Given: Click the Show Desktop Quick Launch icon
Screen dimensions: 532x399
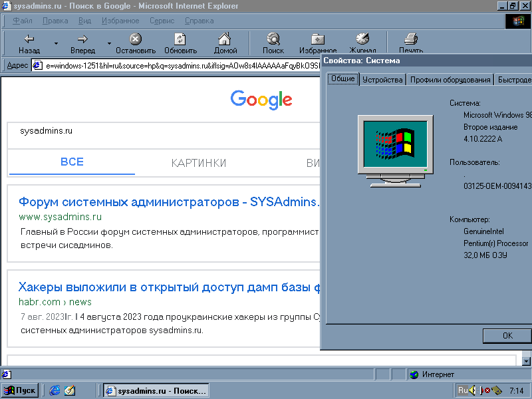Looking at the screenshot, I should 70,390.
